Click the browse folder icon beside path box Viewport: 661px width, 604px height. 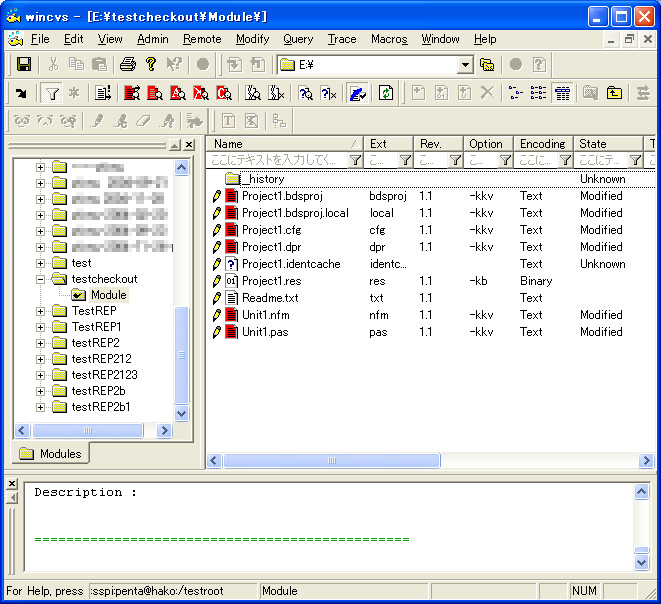click(x=487, y=64)
